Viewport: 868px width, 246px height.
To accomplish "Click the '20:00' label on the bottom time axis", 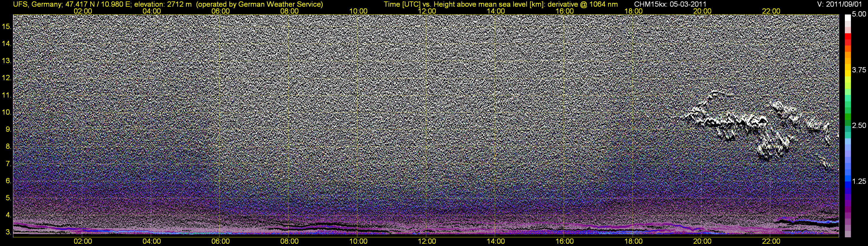I will point(702,241).
